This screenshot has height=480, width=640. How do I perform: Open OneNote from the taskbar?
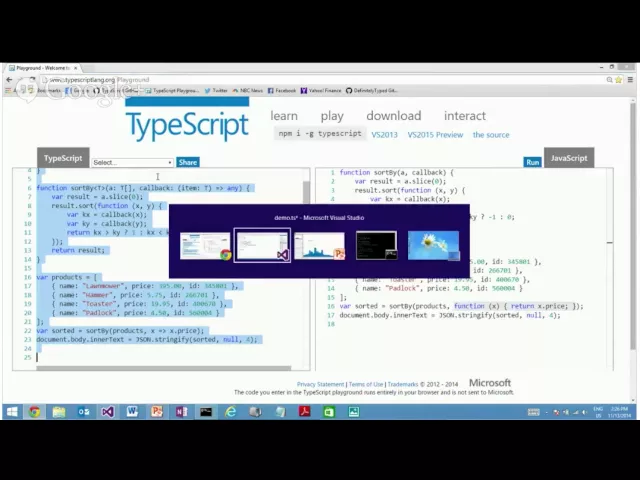coord(182,412)
